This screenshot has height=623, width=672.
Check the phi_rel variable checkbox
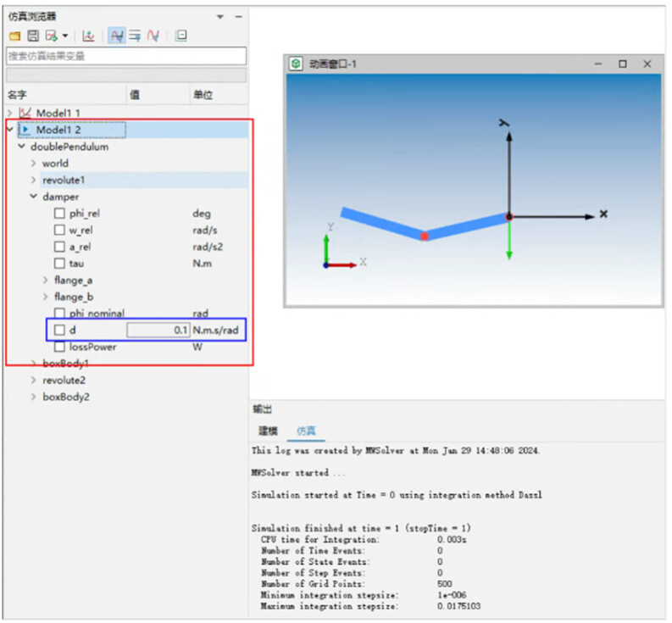click(59, 214)
